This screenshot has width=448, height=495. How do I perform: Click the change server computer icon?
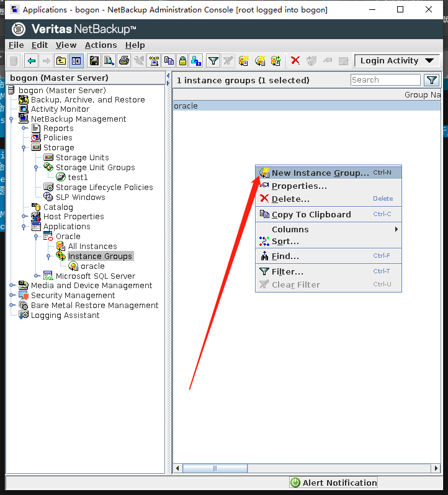tap(154, 61)
